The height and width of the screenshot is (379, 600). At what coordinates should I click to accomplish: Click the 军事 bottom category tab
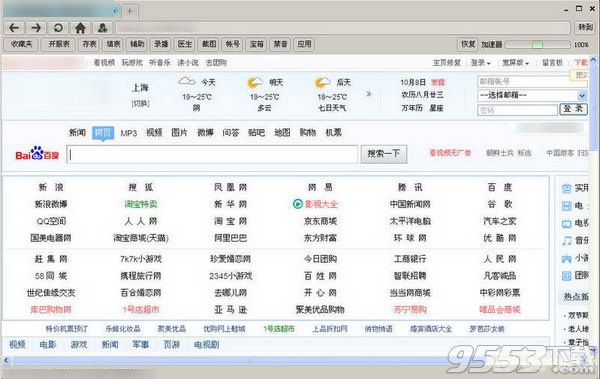click(140, 345)
